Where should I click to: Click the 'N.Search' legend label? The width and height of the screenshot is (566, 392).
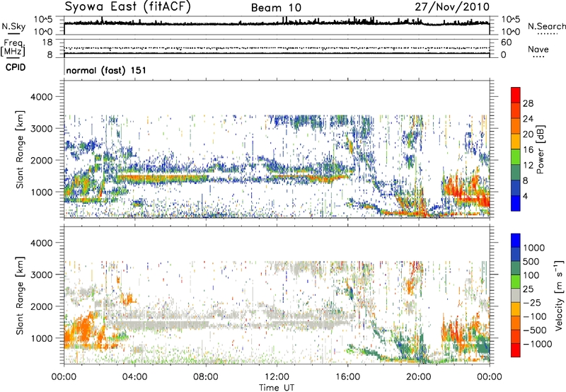tap(546, 26)
